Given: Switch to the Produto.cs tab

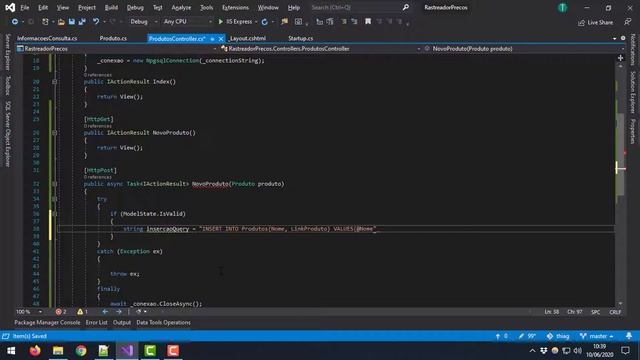Looking at the screenshot, I should coord(113,38).
